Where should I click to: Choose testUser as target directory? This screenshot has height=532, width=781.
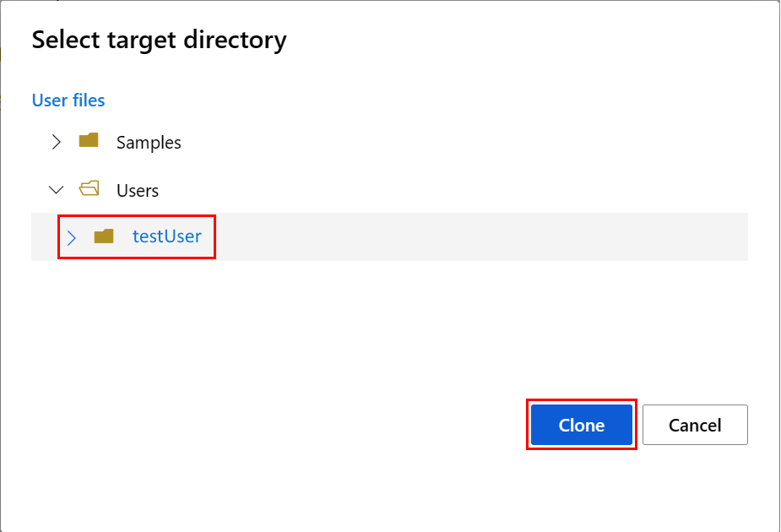tap(167, 236)
